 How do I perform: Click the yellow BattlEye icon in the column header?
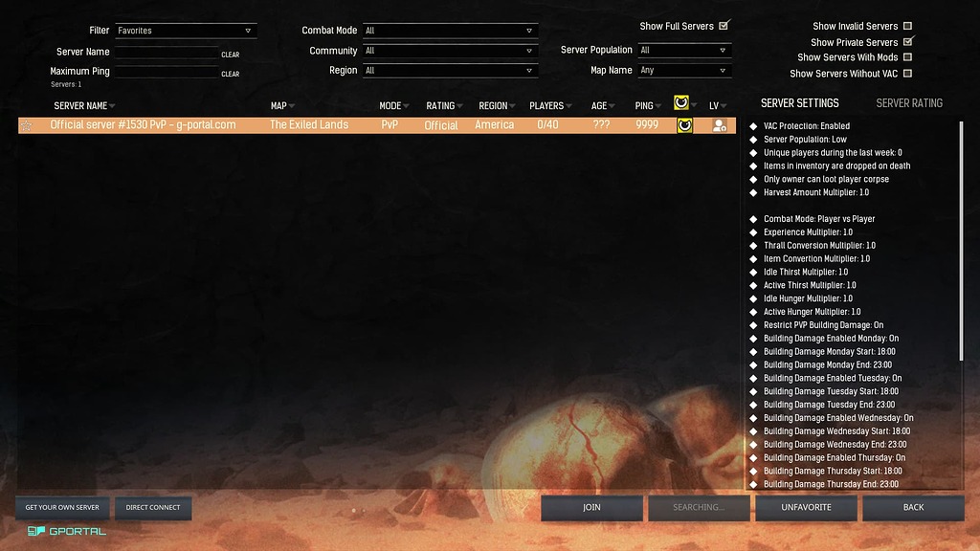pos(683,105)
